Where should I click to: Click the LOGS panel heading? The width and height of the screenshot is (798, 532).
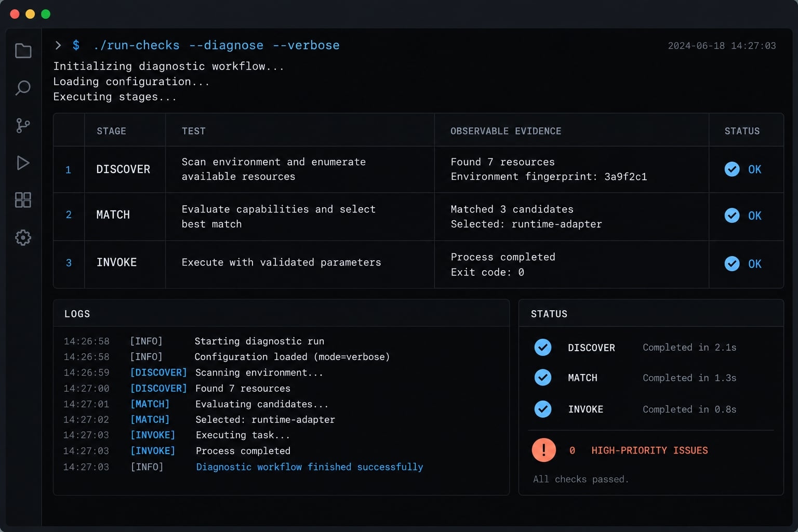coord(77,314)
